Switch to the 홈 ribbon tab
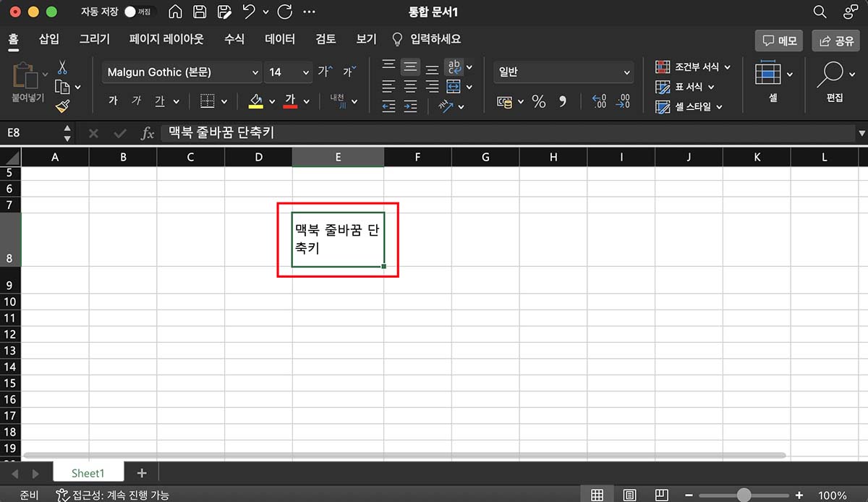Image resolution: width=868 pixels, height=502 pixels. pyautogui.click(x=13, y=39)
